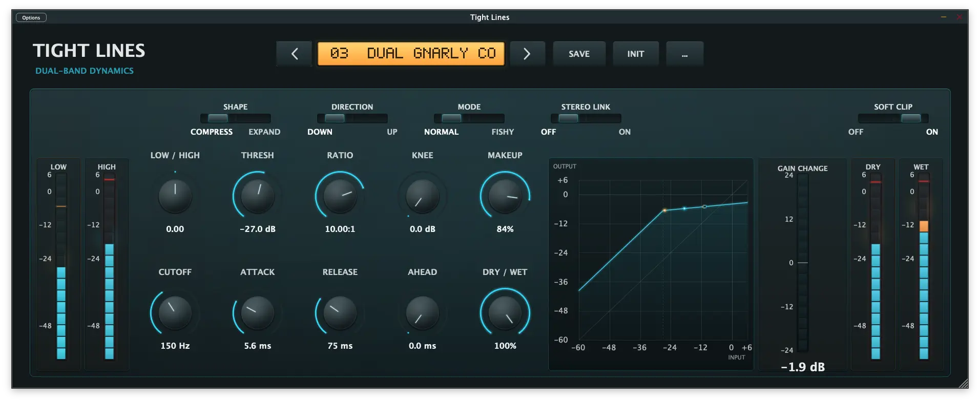Screen dimensions: 980x402
Task: Click the attack value 5.6 ms
Action: (258, 346)
